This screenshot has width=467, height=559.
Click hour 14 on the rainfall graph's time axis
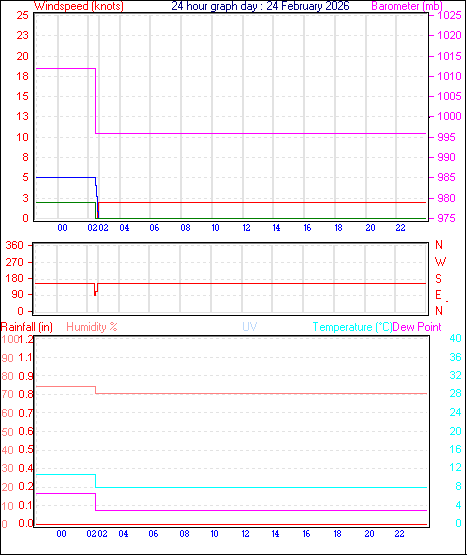(x=276, y=534)
